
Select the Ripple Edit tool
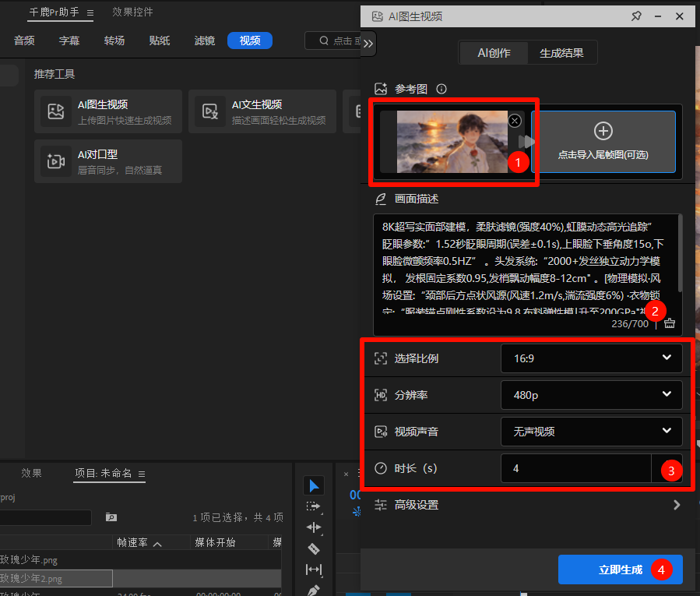pyautogui.click(x=314, y=527)
